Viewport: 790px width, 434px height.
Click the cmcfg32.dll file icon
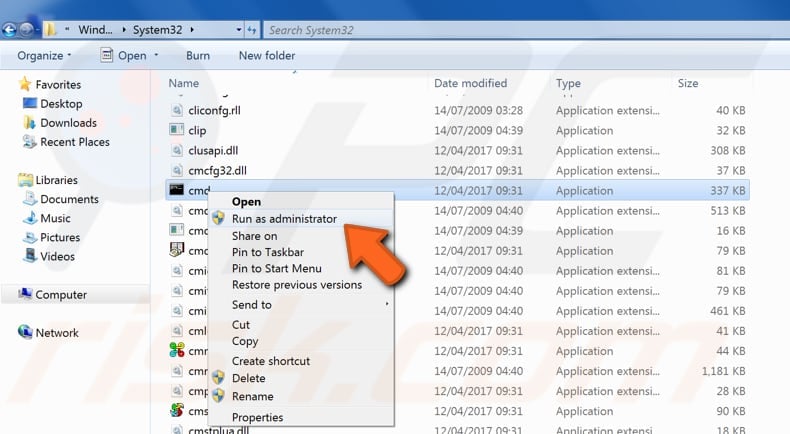click(x=176, y=170)
